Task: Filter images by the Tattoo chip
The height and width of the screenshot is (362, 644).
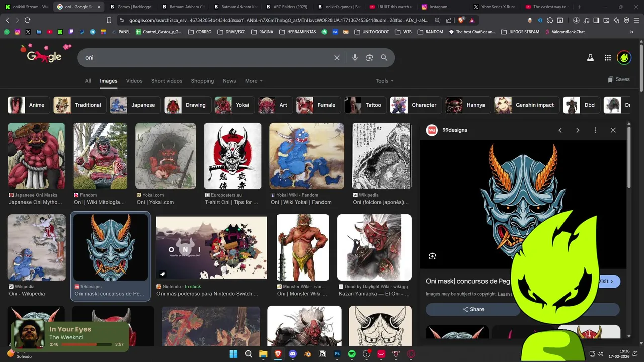Action: point(365,105)
